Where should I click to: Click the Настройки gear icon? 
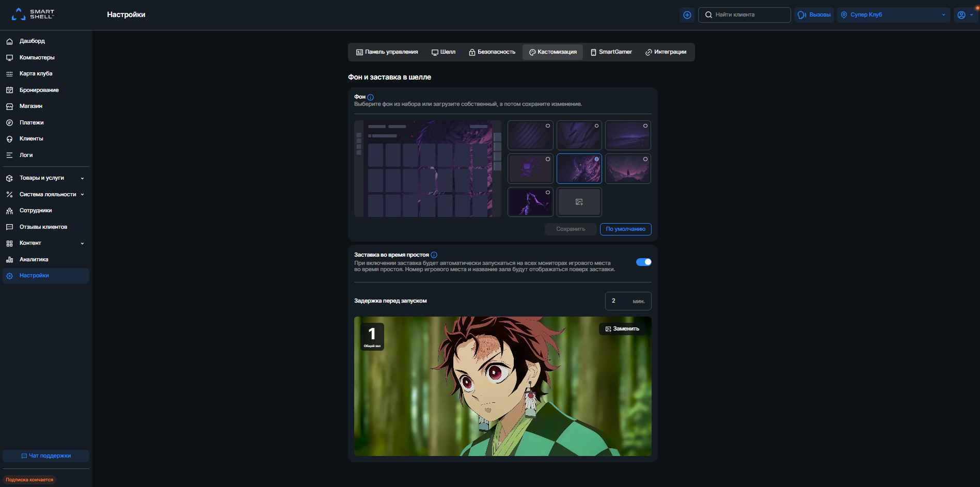click(x=9, y=276)
